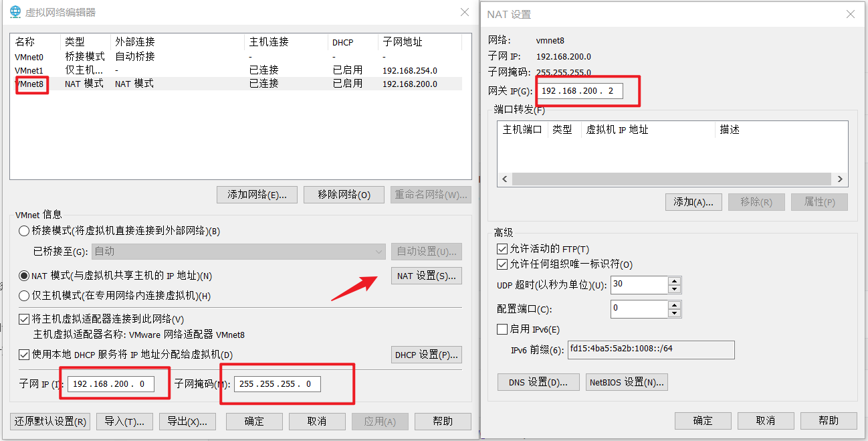Select 桥接模式 radio button
868x441 pixels.
coord(25,231)
